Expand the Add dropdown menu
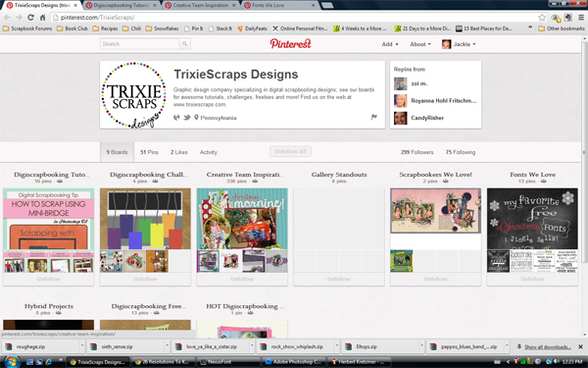588x368 pixels. (x=390, y=44)
